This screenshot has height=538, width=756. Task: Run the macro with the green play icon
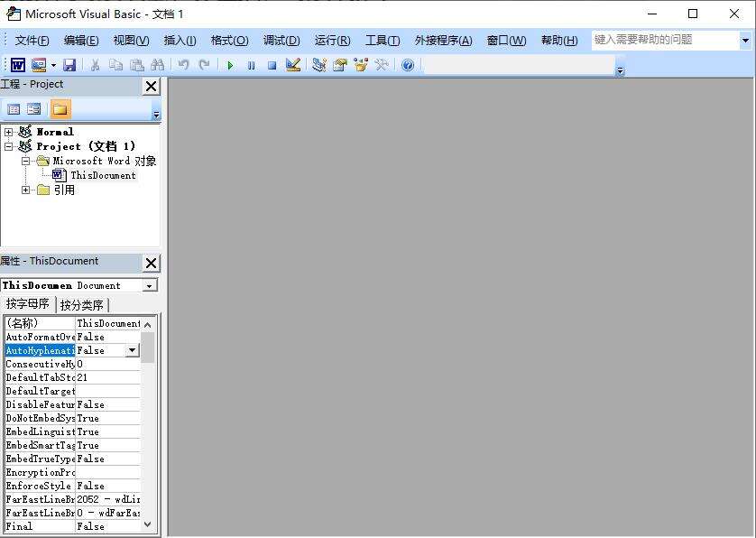tap(230, 65)
